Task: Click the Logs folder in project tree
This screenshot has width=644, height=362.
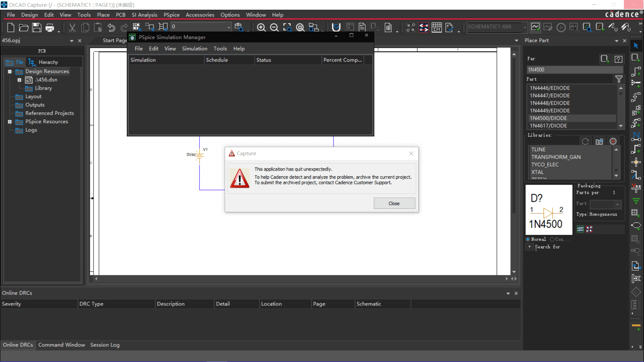Action: [x=31, y=130]
